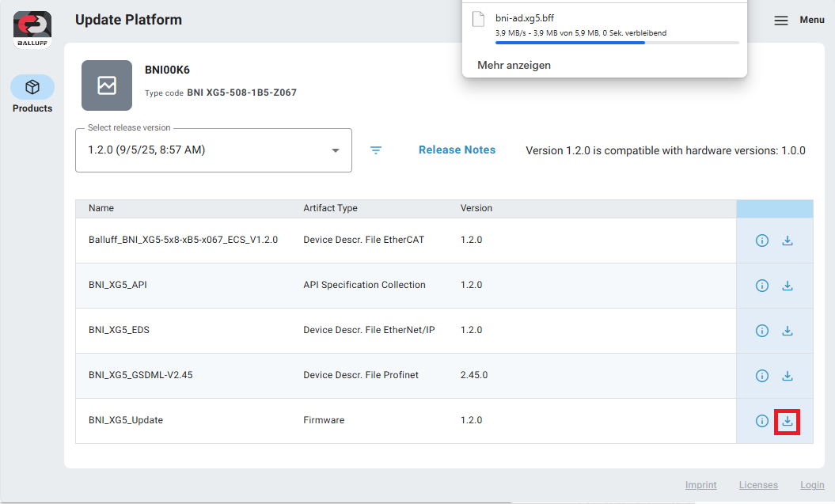835x504 pixels.
Task: Click the BNI00K6 product image thumbnail
Action: click(x=107, y=85)
